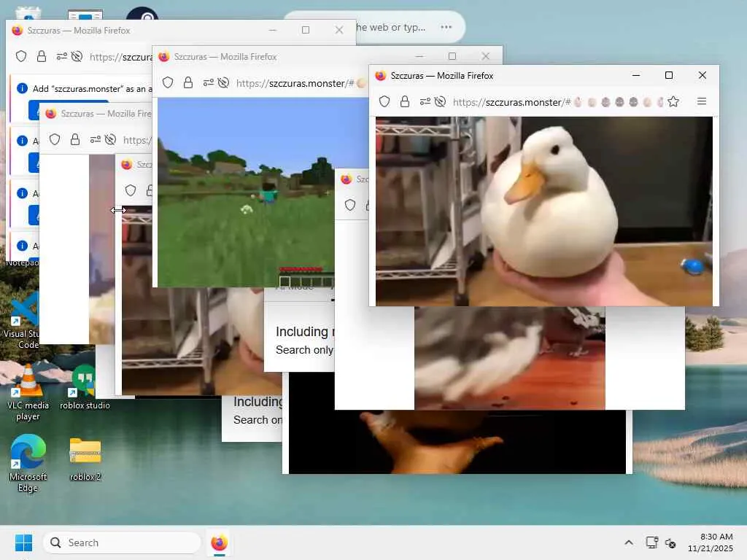Click autoplay-blocked icon in duck-video Firefox window
Viewport: 747px width, 560px height.
tap(440, 101)
